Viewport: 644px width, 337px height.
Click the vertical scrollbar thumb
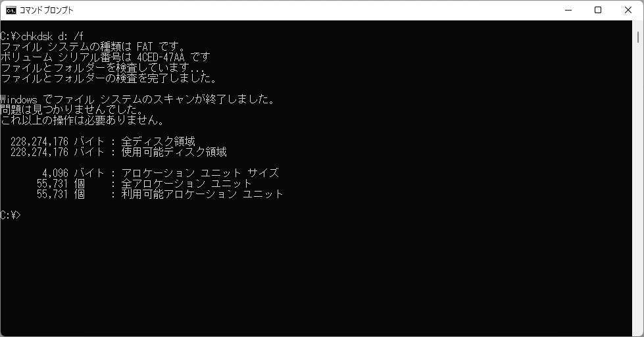pos(638,37)
